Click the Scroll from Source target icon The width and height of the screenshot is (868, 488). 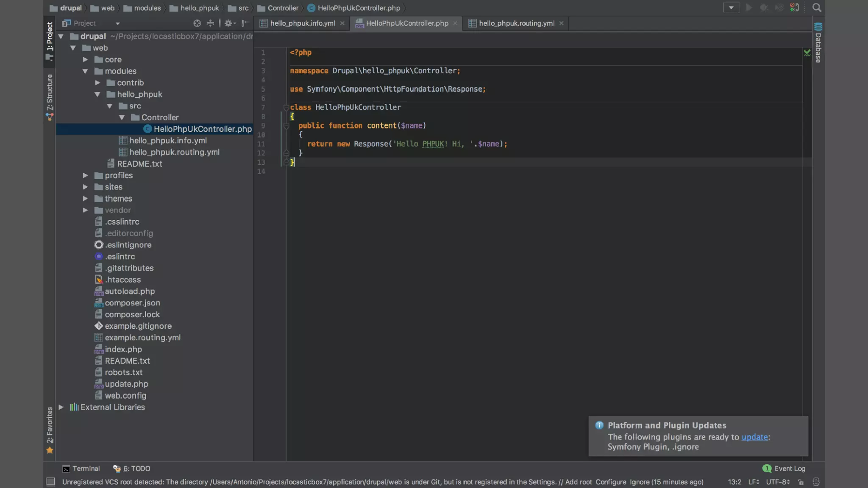pyautogui.click(x=197, y=23)
